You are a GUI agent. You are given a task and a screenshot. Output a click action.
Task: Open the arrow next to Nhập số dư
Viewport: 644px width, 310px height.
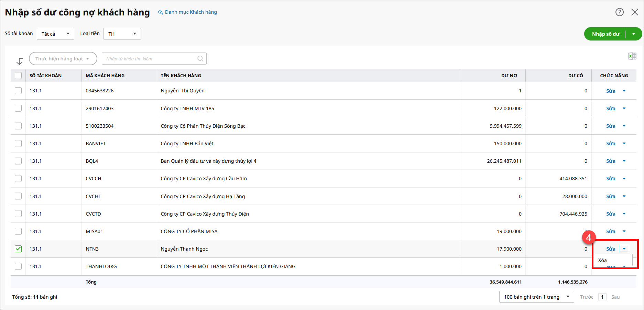[633, 34]
